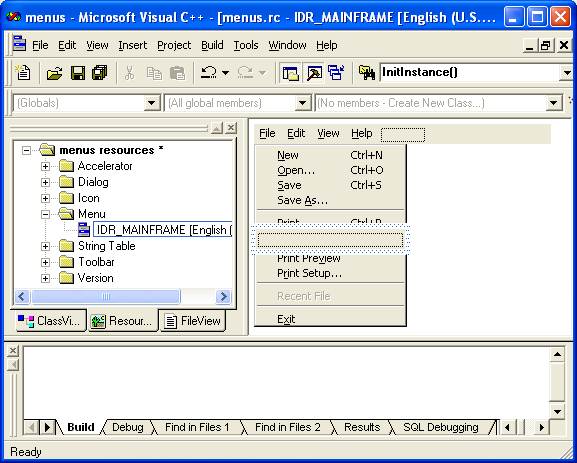
Task: Open the Insert menu
Action: click(132, 45)
